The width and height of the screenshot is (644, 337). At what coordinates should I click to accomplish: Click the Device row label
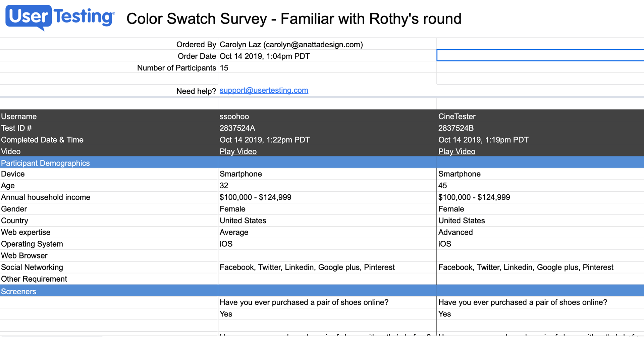(x=13, y=174)
